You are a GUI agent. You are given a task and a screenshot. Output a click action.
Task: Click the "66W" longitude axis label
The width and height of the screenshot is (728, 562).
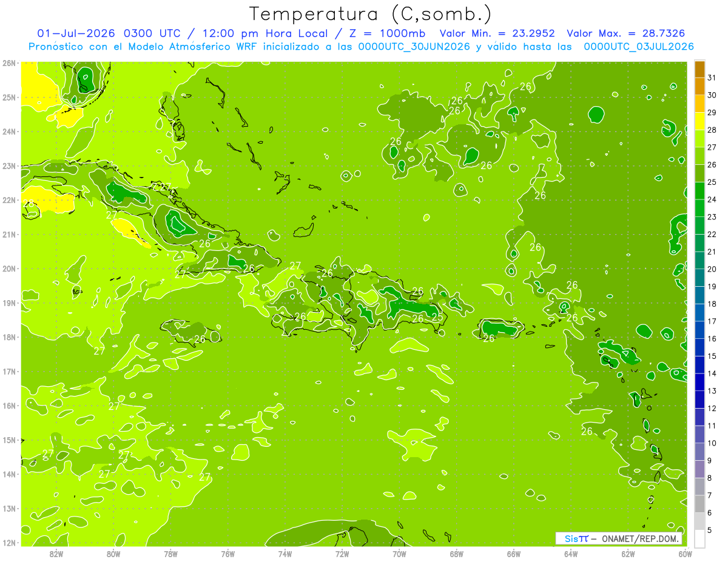point(514,554)
